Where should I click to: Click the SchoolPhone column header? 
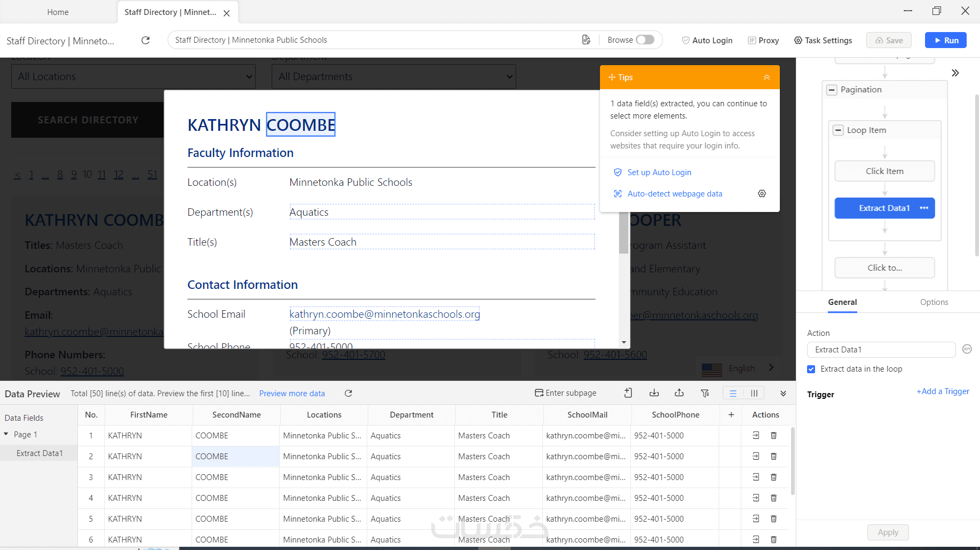point(675,415)
